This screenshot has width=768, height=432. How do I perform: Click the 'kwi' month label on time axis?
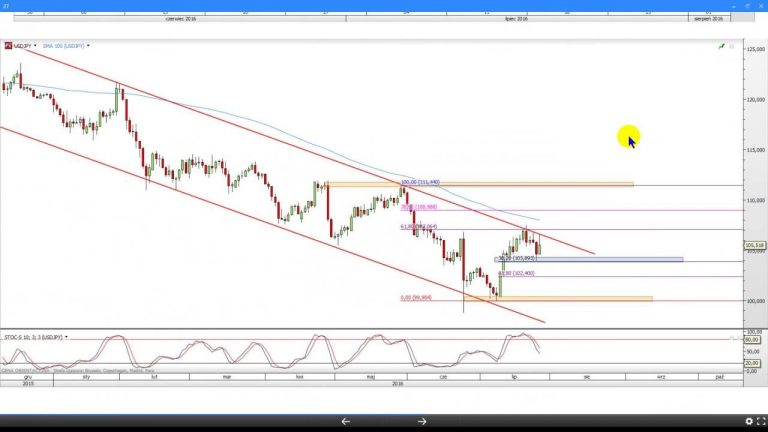click(300, 377)
